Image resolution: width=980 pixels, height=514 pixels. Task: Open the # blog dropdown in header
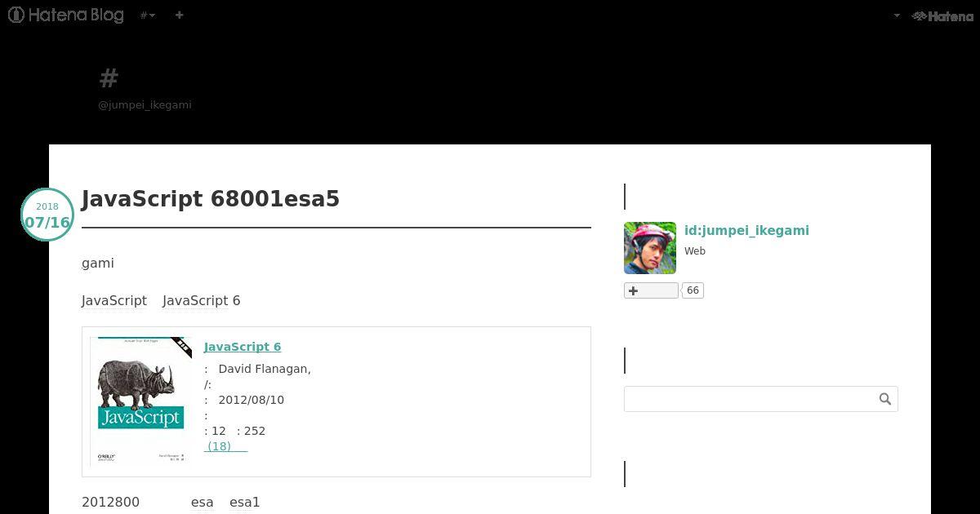click(x=147, y=15)
